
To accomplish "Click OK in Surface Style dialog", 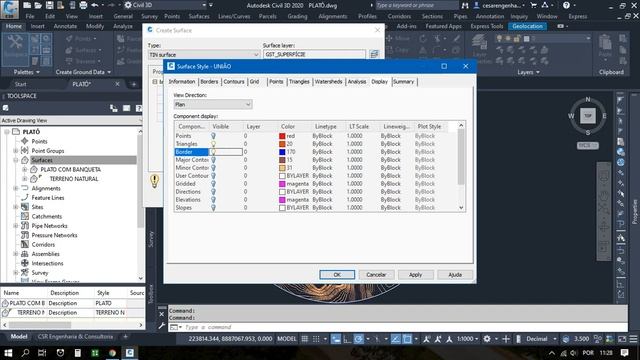I will coord(337,275).
